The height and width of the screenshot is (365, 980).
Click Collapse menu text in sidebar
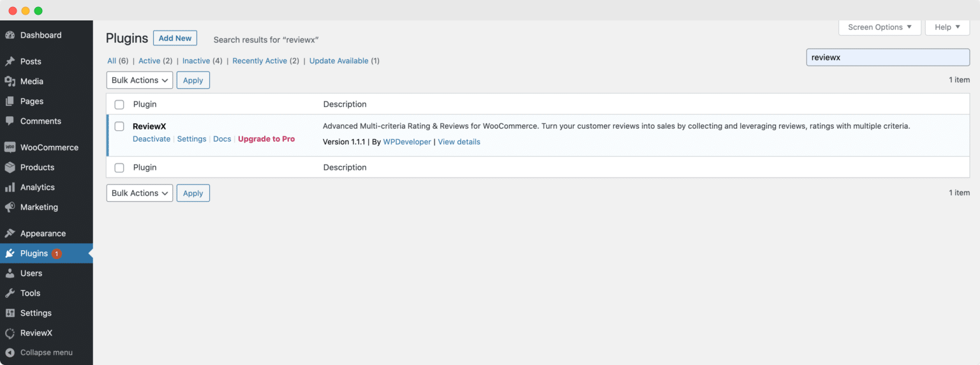pos(47,352)
